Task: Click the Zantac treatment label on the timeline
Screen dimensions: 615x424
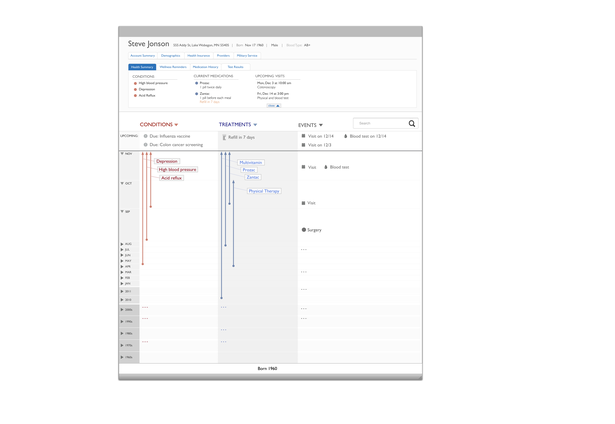Action: click(x=253, y=177)
